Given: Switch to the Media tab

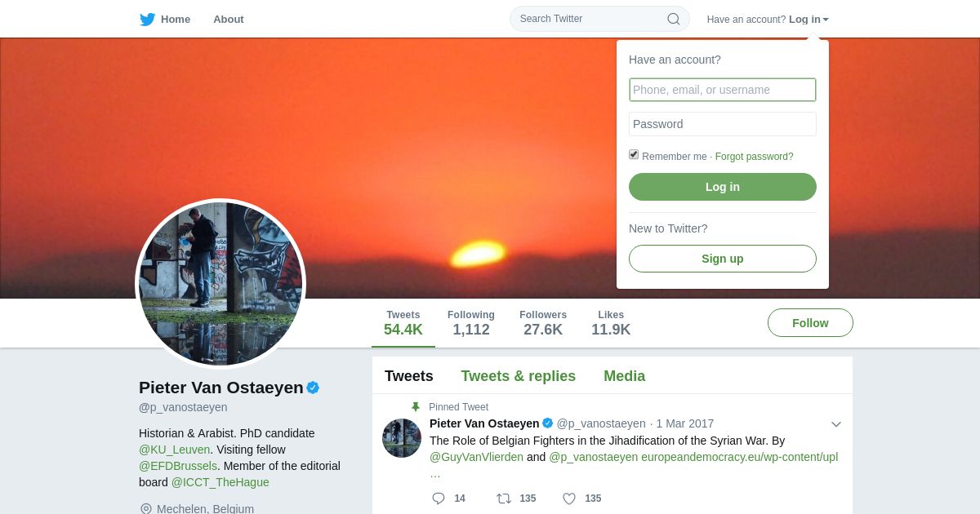Looking at the screenshot, I should pos(625,376).
